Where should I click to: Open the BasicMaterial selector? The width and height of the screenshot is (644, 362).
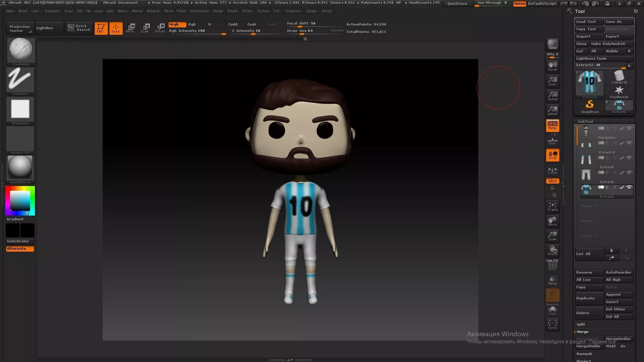coord(20,169)
